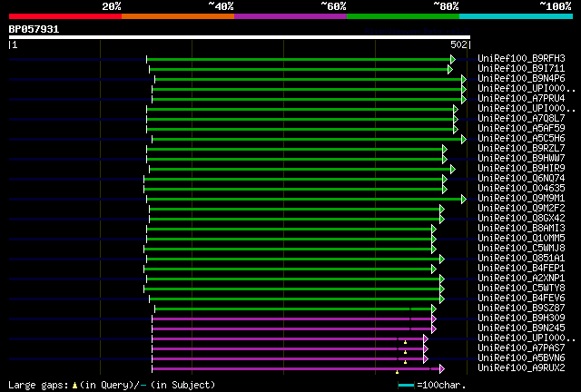The image size is (581, 392).
Task: Select the UniRef100_B9HIR9 label
Action: pos(521,168)
